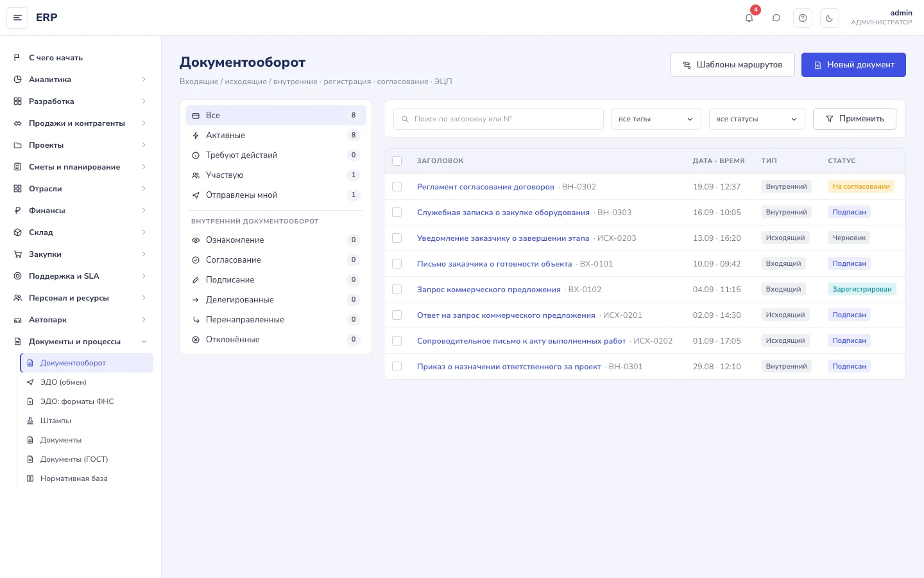The height and width of the screenshot is (578, 924).
Task: Click the 'Зарегистрирован' status badge
Action: pyautogui.click(x=862, y=290)
